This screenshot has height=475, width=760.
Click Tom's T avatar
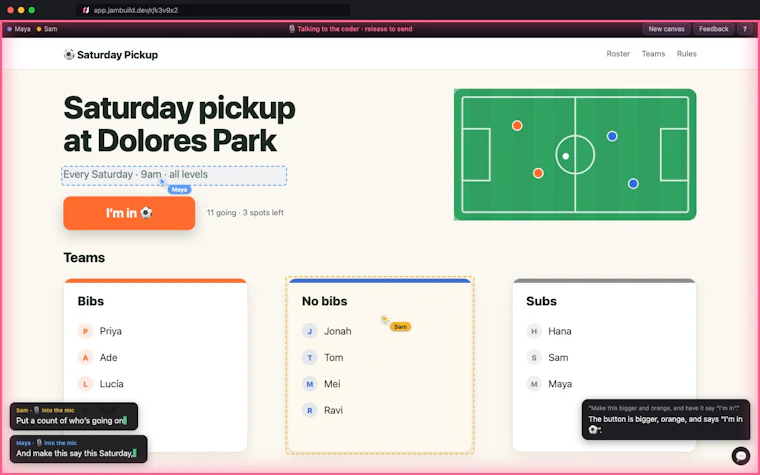click(310, 358)
